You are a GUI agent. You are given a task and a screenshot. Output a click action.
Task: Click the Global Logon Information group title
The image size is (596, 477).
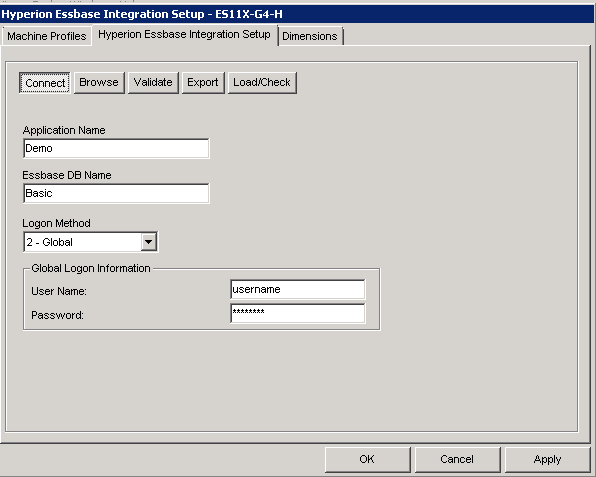pyautogui.click(x=91, y=268)
